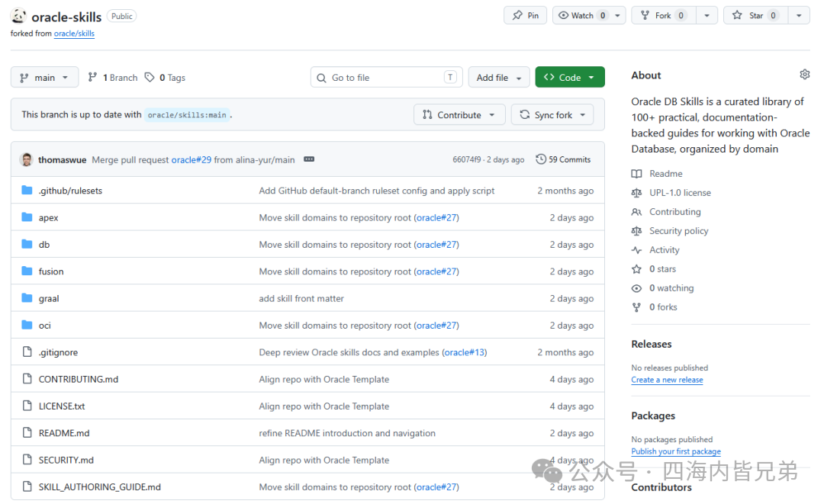Open the README.md file

(x=64, y=433)
